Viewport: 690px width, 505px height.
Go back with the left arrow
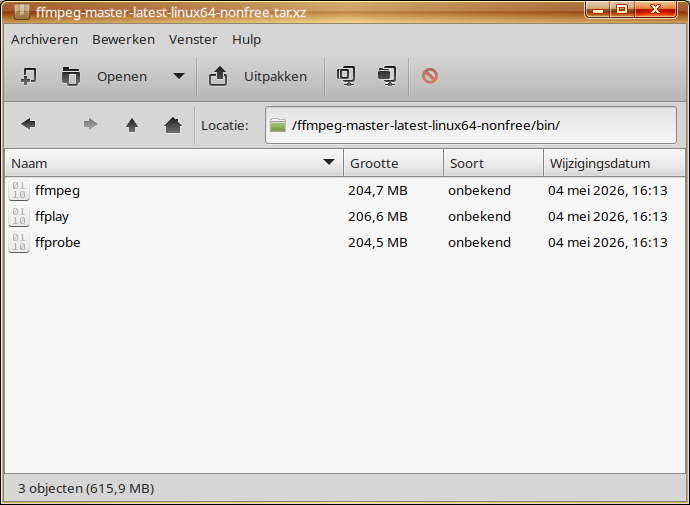click(x=28, y=124)
